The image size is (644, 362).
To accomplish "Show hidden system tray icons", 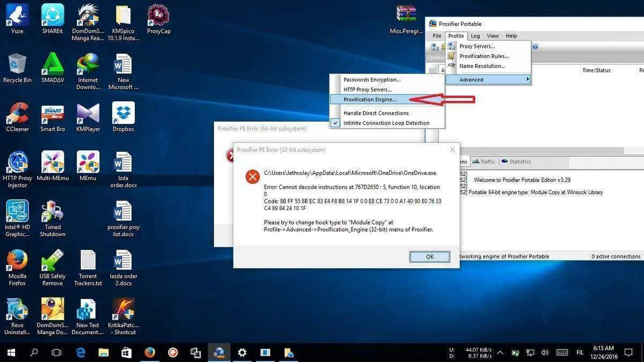I will coord(500,352).
